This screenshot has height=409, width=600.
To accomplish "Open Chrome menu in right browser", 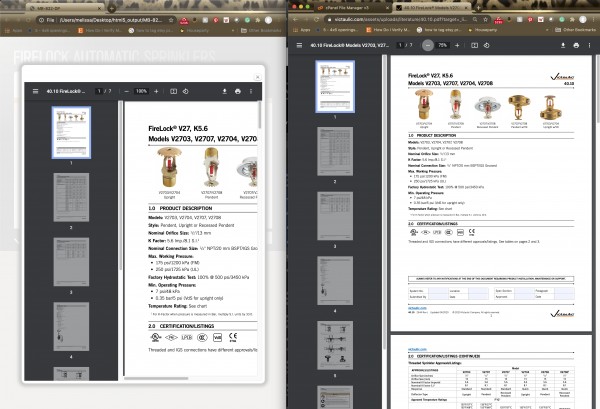I will (594, 19).
